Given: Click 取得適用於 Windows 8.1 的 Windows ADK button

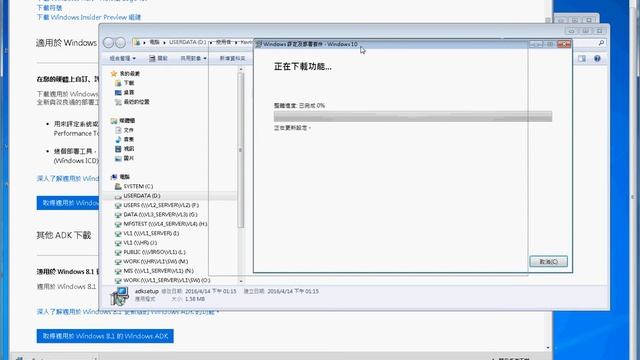Looking at the screenshot, I should tap(105, 336).
